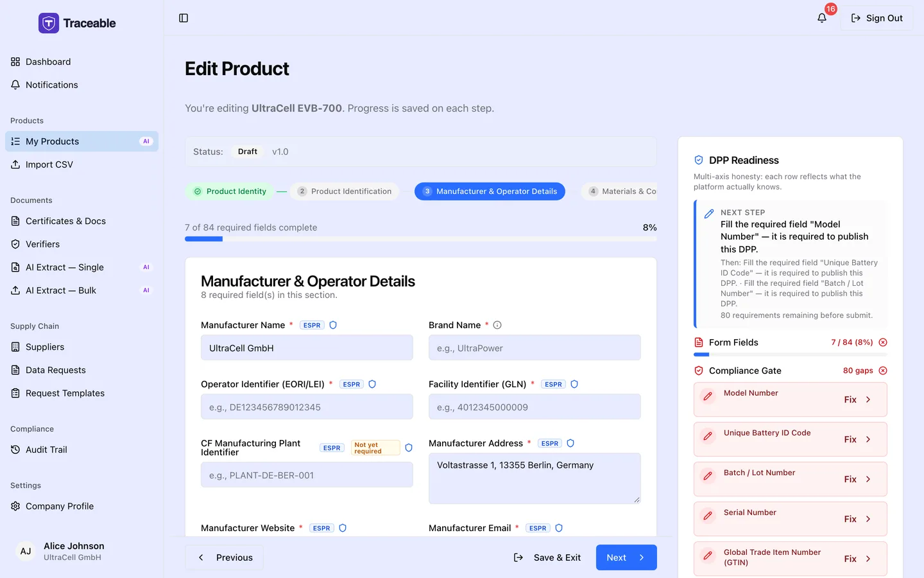Open AI Extract — Bulk

81,290
